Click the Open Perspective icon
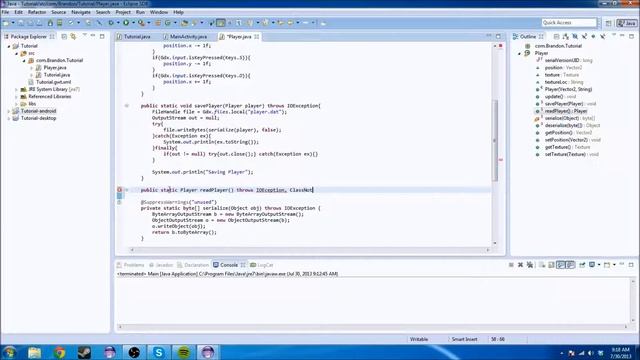Viewport: 640px width, 360px height. click(x=609, y=23)
